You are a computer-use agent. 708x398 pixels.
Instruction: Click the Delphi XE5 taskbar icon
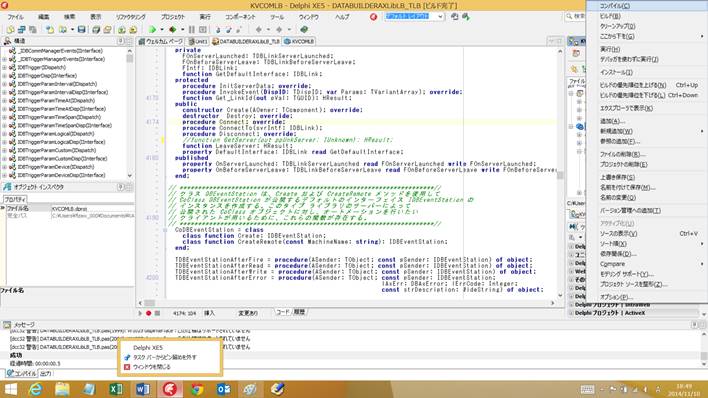(x=170, y=389)
